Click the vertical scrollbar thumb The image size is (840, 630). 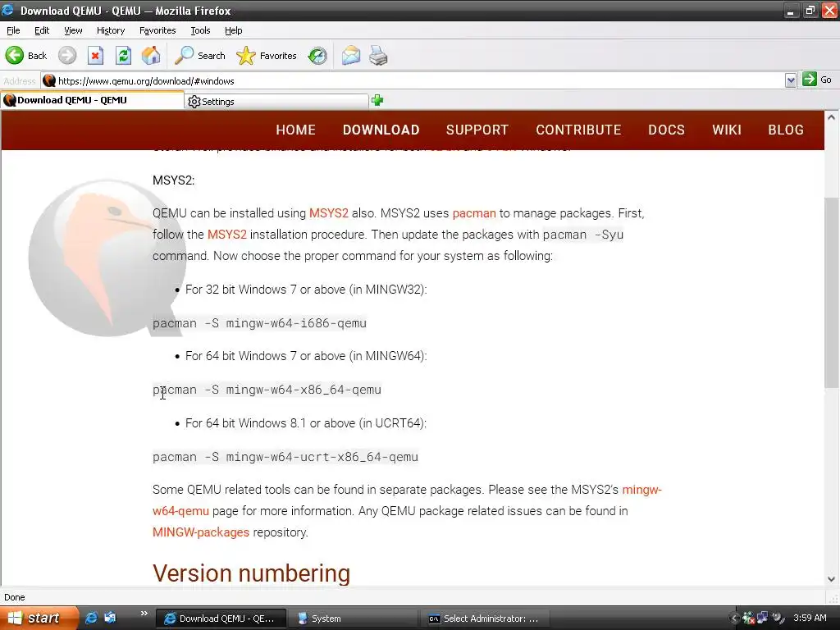tap(832, 293)
